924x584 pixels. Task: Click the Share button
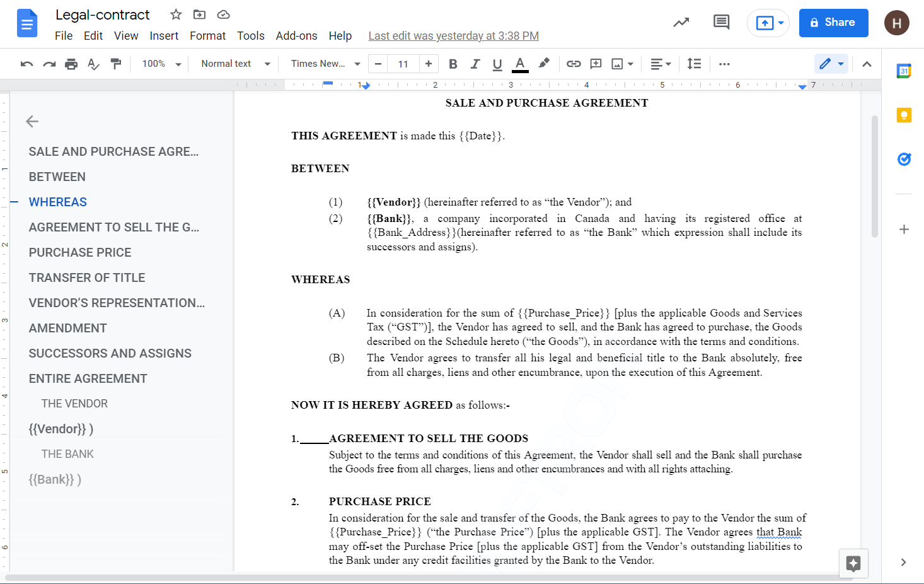(833, 22)
